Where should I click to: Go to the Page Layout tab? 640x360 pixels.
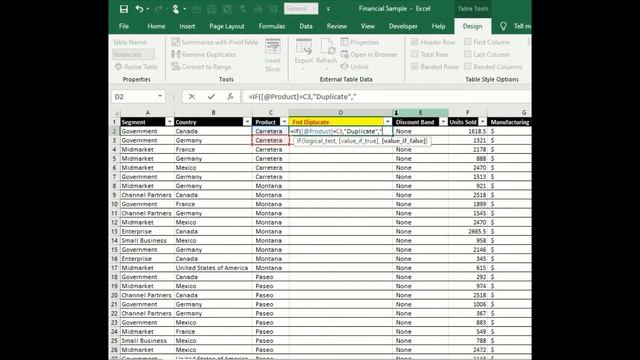[227, 26]
